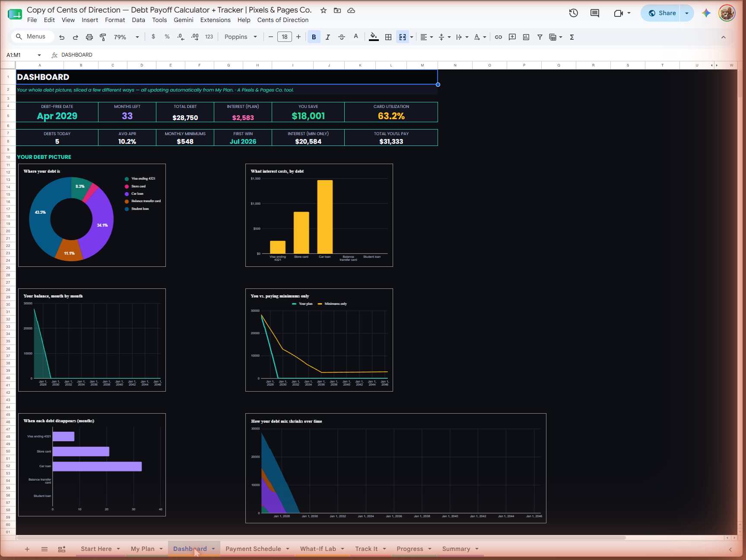Open the functions sigma icon
Screen dimensions: 746x560
(x=572, y=37)
